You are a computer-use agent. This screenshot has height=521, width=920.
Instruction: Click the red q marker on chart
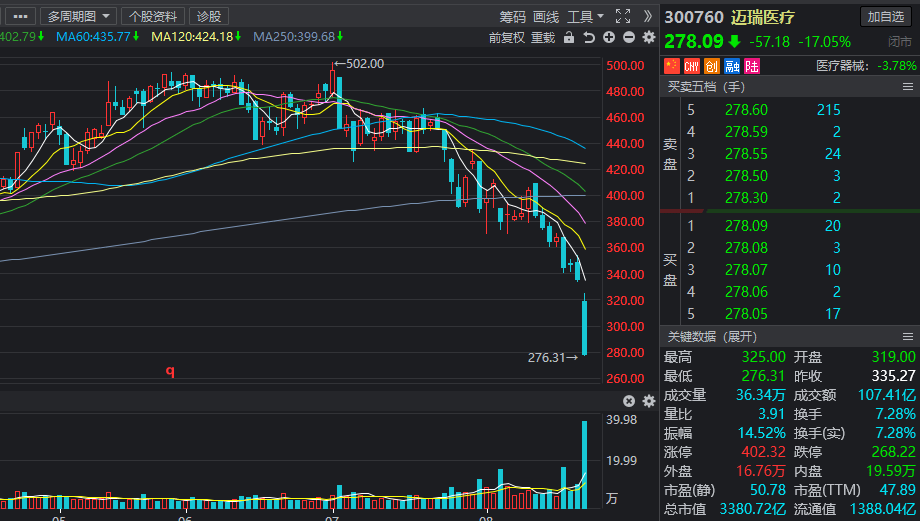pyautogui.click(x=170, y=370)
